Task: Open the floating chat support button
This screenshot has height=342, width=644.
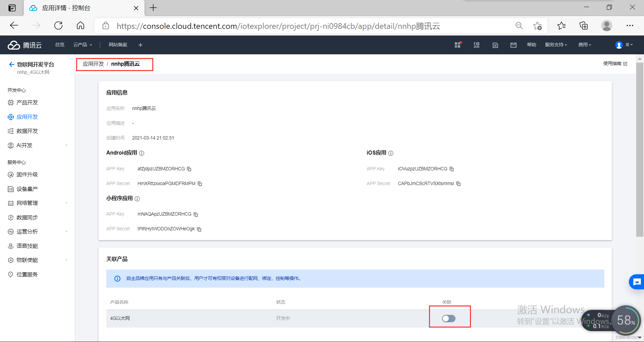Action: [x=636, y=282]
